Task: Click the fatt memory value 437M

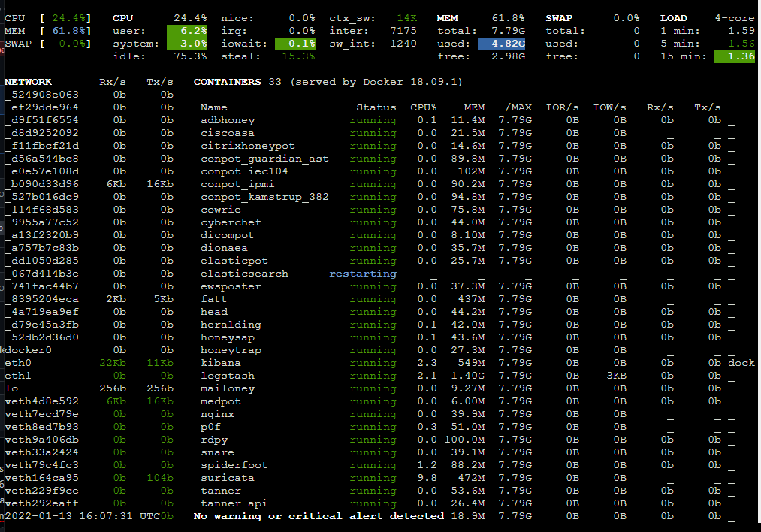Action: click(x=471, y=299)
